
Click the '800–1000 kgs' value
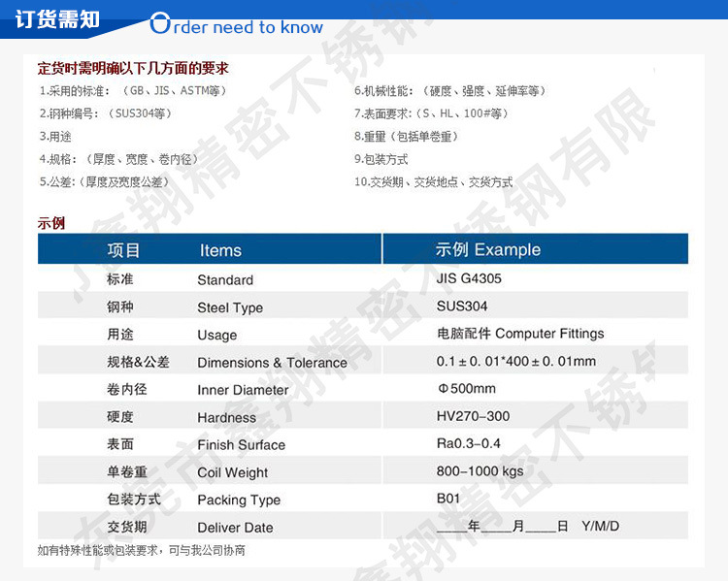point(480,471)
